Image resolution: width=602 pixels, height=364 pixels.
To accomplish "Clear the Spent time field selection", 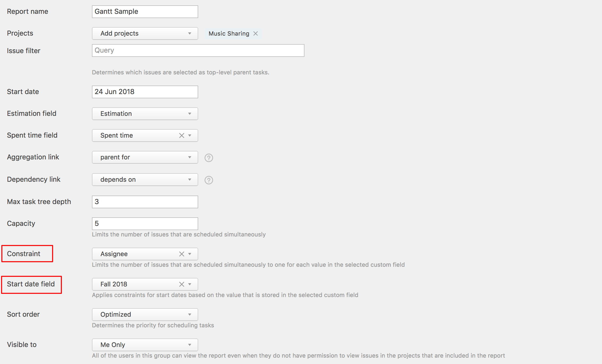I will point(182,136).
